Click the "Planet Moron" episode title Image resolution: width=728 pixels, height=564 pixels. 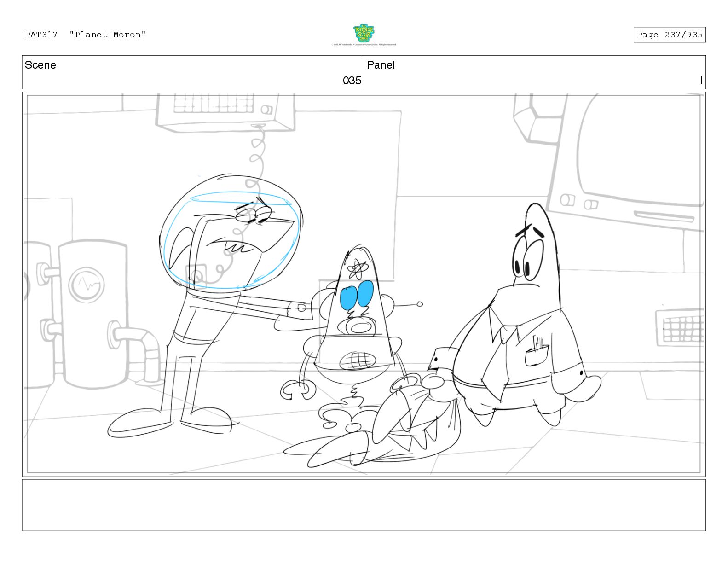coord(108,35)
